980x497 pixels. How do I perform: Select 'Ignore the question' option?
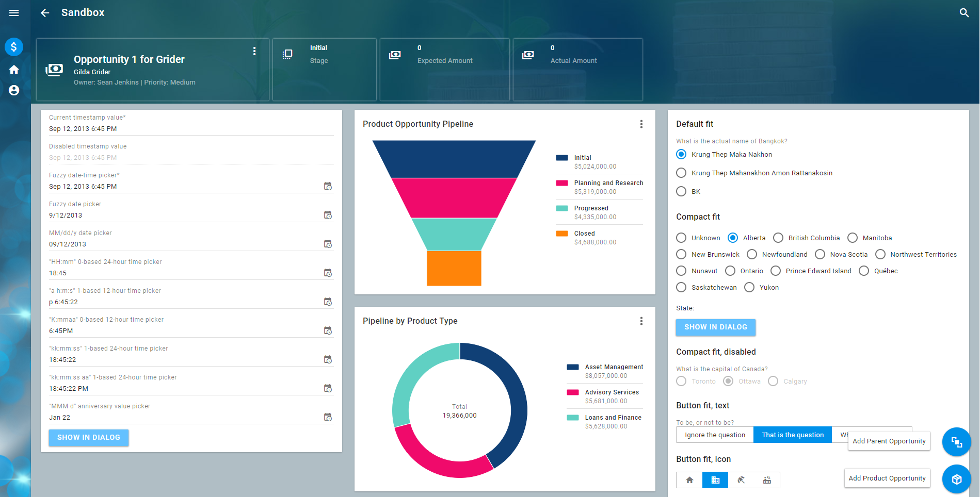pyautogui.click(x=715, y=435)
